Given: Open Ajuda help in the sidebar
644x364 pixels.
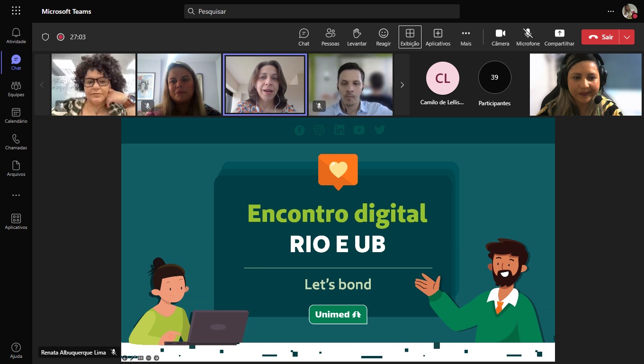Looking at the screenshot, I should point(16,350).
